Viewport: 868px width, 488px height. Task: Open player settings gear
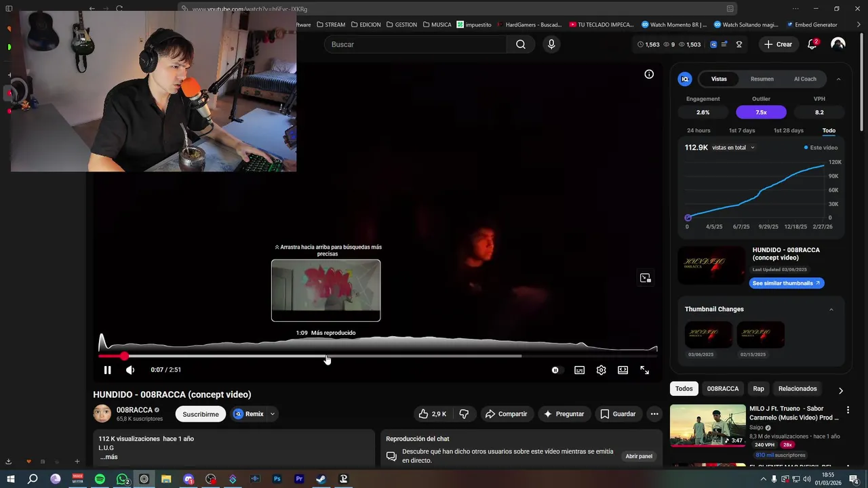point(601,370)
